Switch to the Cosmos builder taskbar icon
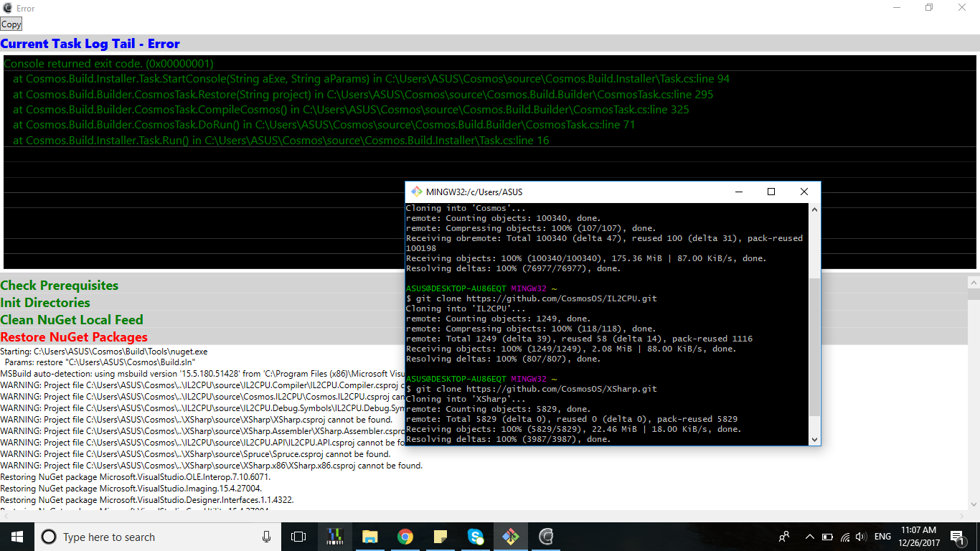Screen dimensions: 980x551 point(546,537)
